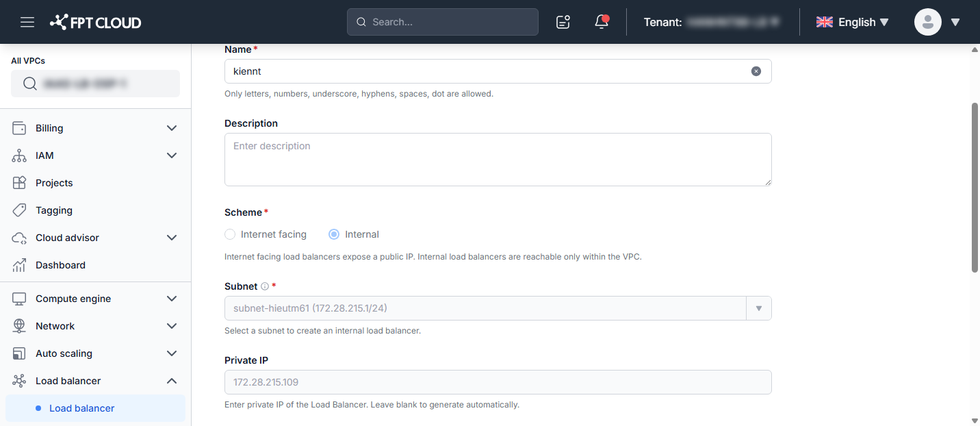The height and width of the screenshot is (426, 980).
Task: Expand the IAM menu chevron
Action: pos(172,155)
